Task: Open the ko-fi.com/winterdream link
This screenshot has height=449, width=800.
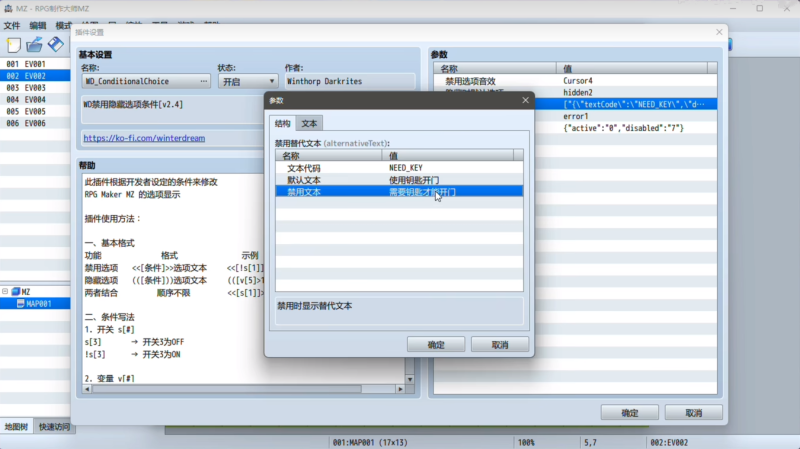Action: pyautogui.click(x=144, y=138)
